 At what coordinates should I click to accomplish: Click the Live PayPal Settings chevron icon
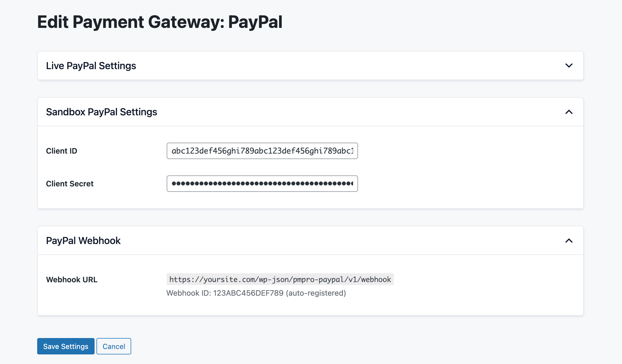[570, 66]
